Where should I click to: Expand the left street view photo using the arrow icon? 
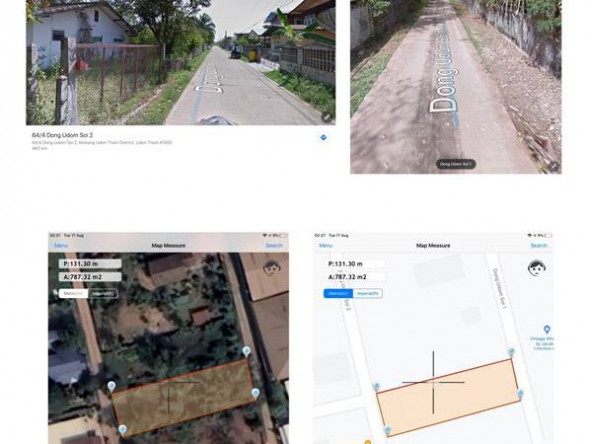(327, 117)
